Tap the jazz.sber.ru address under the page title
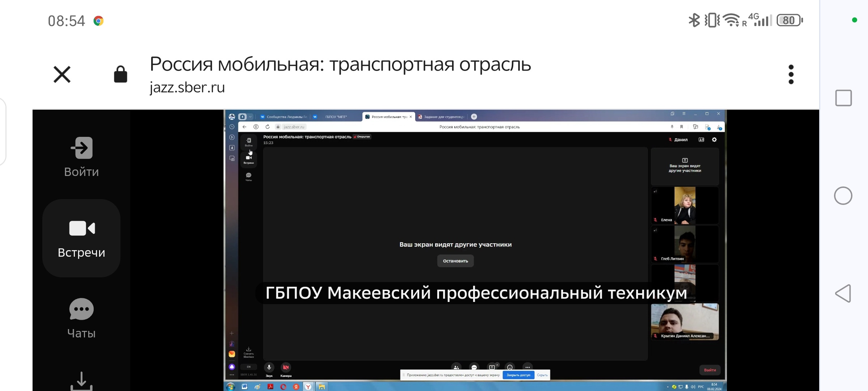The image size is (868, 391). pyautogui.click(x=187, y=87)
